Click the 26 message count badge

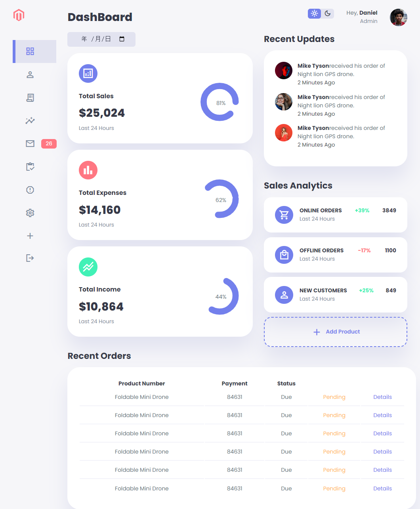[x=49, y=144]
